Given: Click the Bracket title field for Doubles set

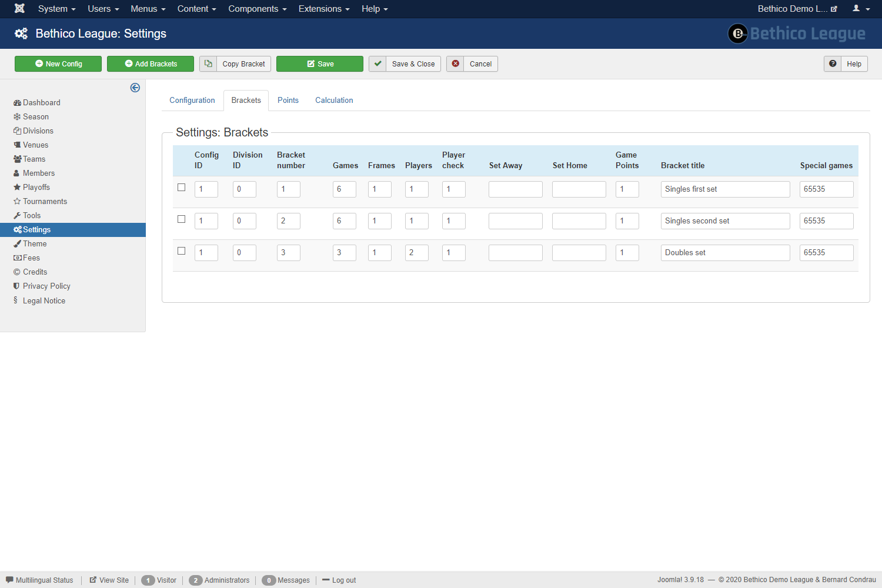Looking at the screenshot, I should [725, 253].
